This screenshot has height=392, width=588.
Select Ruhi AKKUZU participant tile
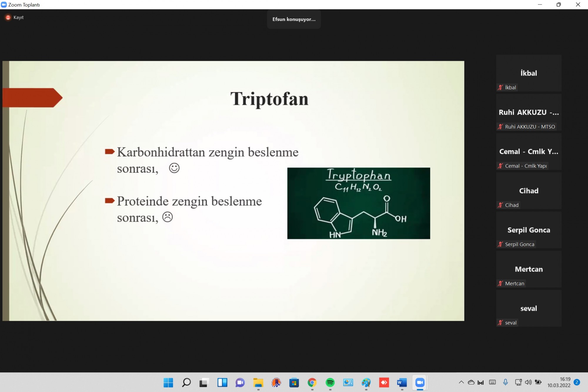529,112
